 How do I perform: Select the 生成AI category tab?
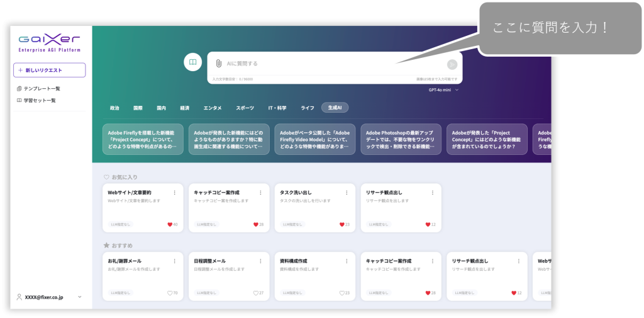[334, 108]
